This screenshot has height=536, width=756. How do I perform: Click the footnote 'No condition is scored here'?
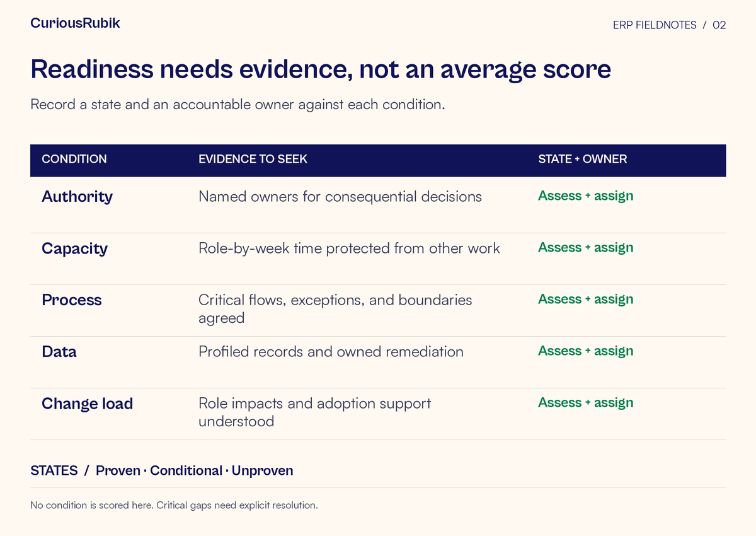pyautogui.click(x=174, y=506)
